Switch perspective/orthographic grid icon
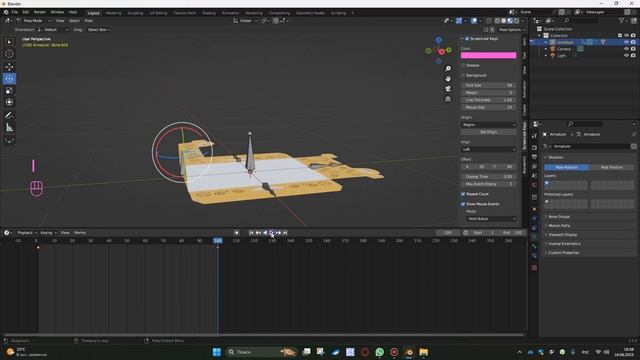 [448, 99]
